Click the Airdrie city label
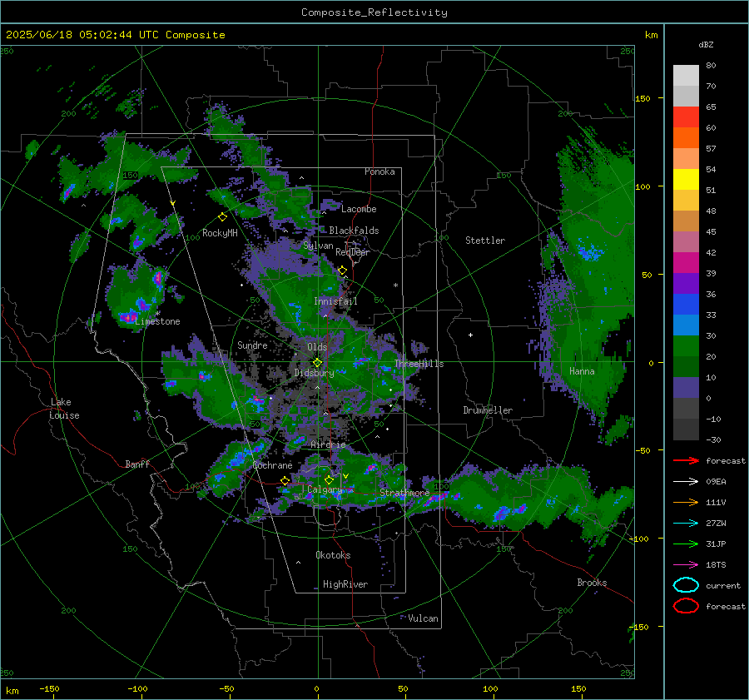Screen dimensions: 749x700 328,444
